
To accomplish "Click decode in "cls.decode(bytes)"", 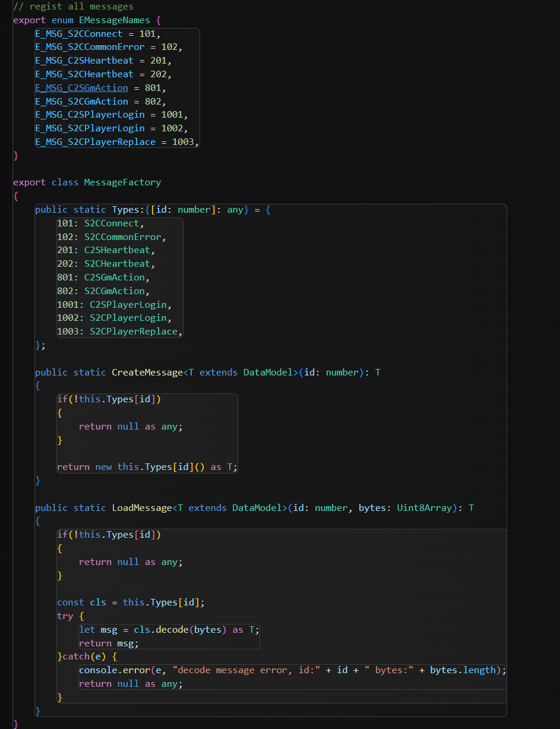I will tap(172, 630).
